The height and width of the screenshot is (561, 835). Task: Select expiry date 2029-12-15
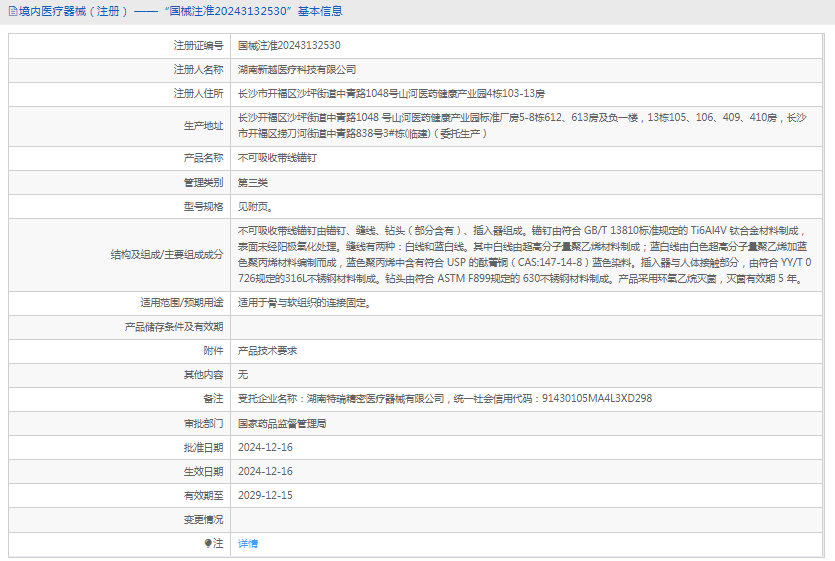(265, 495)
